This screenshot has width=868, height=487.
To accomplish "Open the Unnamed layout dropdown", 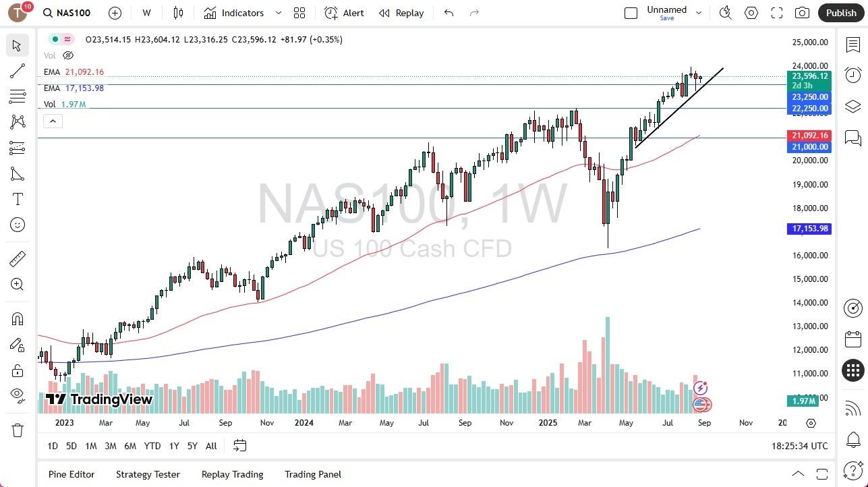I will click(x=699, y=11).
